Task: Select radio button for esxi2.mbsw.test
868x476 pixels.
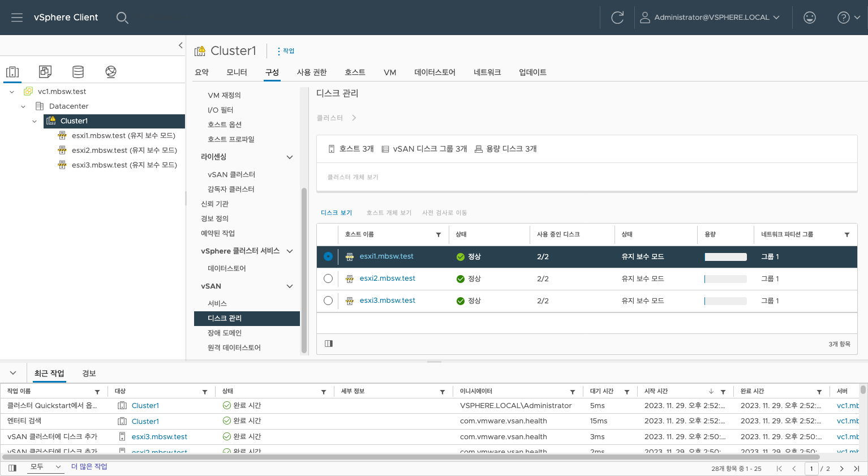Action: click(328, 278)
